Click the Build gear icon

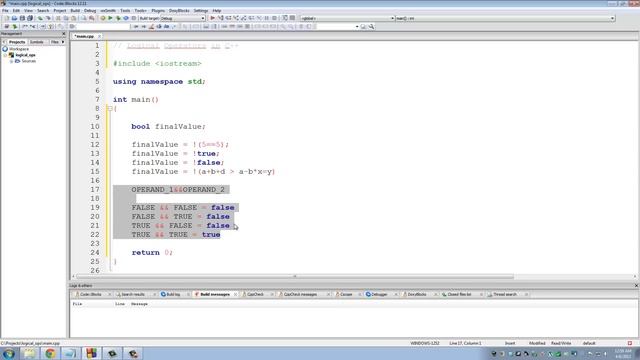click(x=102, y=18)
